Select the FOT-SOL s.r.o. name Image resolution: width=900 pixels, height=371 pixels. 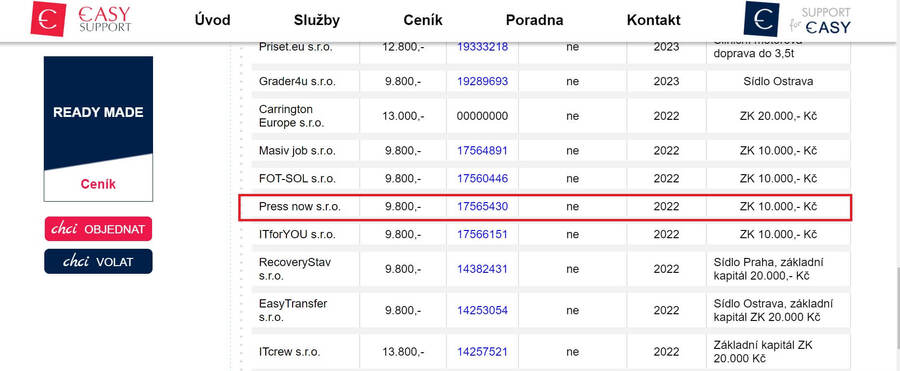click(x=297, y=179)
